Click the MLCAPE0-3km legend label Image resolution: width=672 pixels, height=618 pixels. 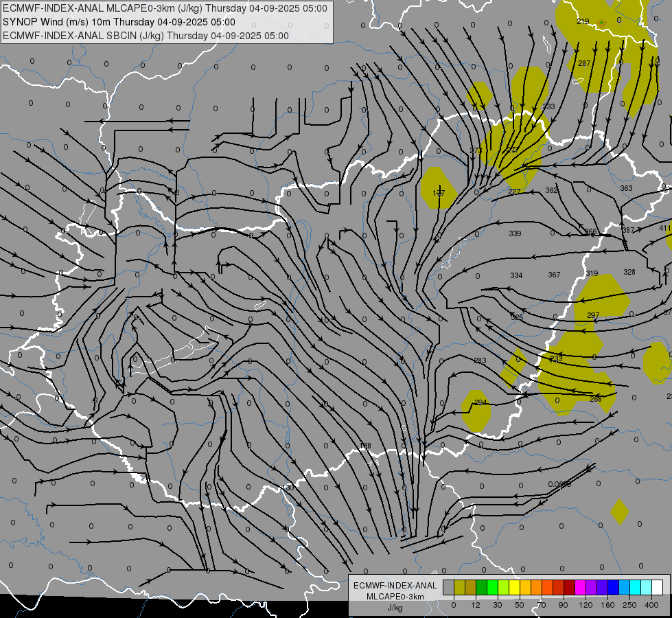tap(395, 597)
